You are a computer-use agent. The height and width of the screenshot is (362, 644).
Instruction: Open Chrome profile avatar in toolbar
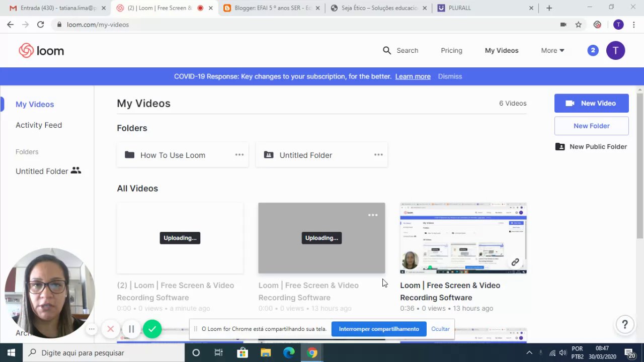click(x=618, y=25)
